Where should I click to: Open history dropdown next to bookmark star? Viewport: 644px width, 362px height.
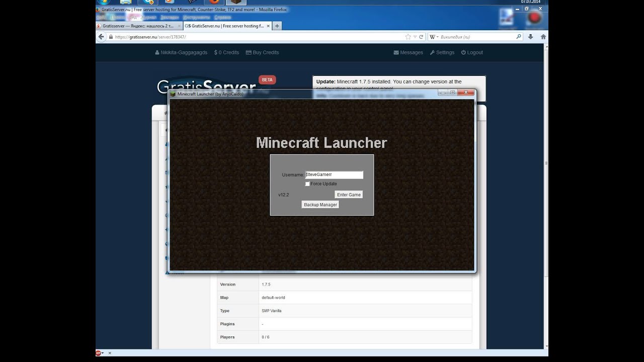pyautogui.click(x=415, y=37)
